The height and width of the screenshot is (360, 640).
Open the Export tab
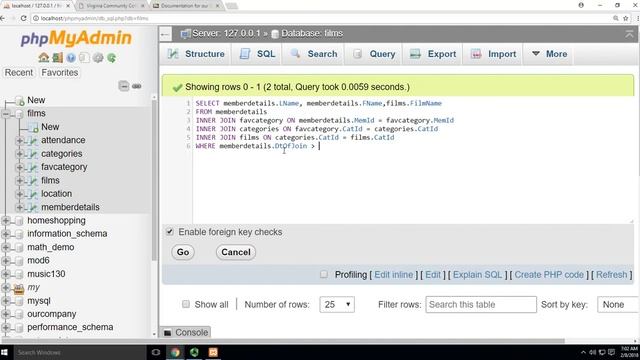coord(433,54)
